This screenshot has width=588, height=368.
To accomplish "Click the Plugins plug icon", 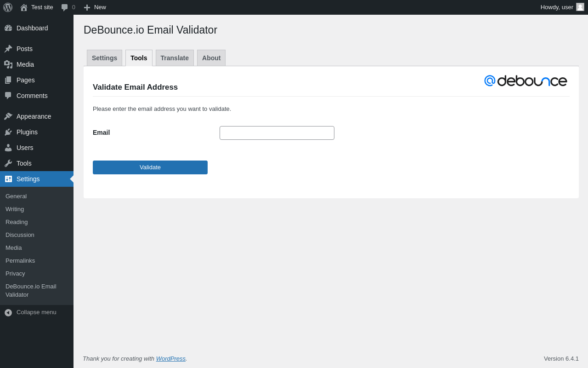I will click(8, 132).
